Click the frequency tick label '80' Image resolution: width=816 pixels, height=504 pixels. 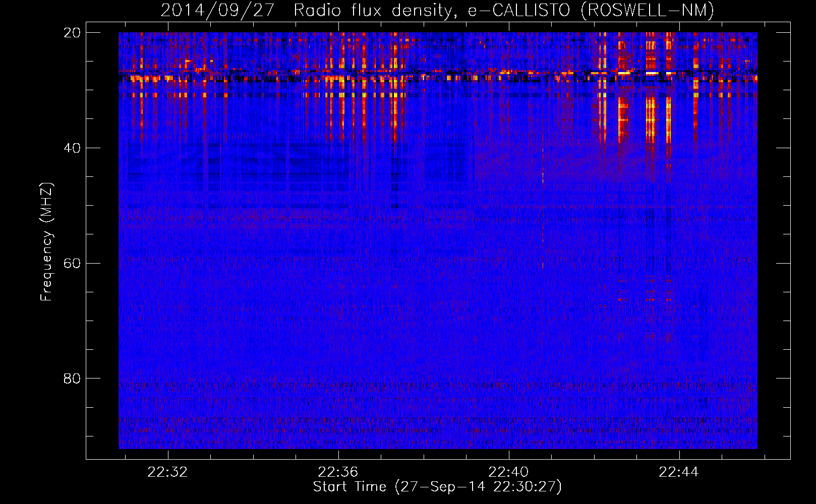72,379
